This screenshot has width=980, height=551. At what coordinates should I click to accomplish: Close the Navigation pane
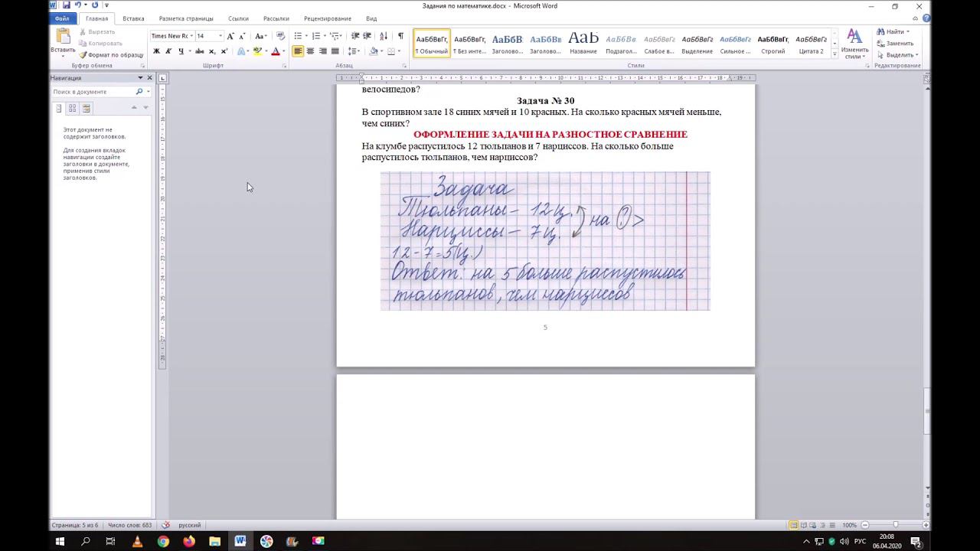click(x=149, y=78)
